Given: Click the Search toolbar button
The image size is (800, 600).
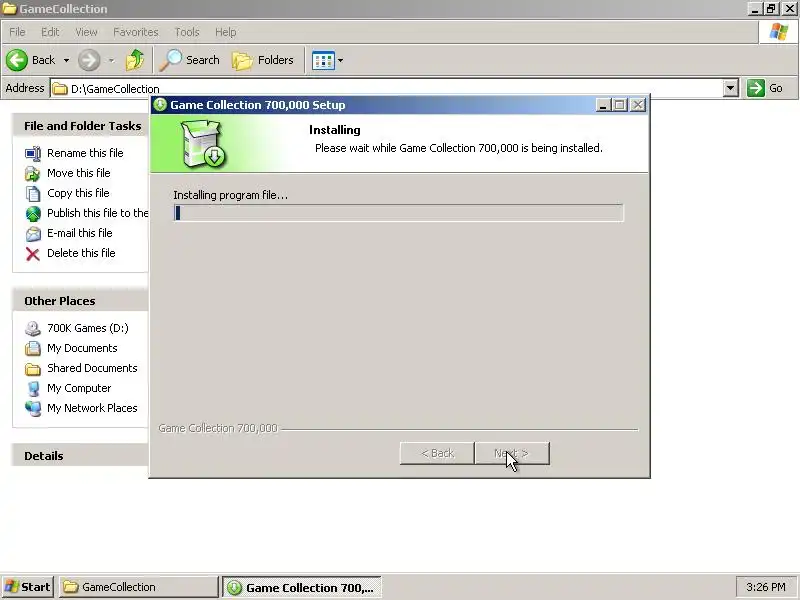Looking at the screenshot, I should [x=189, y=60].
